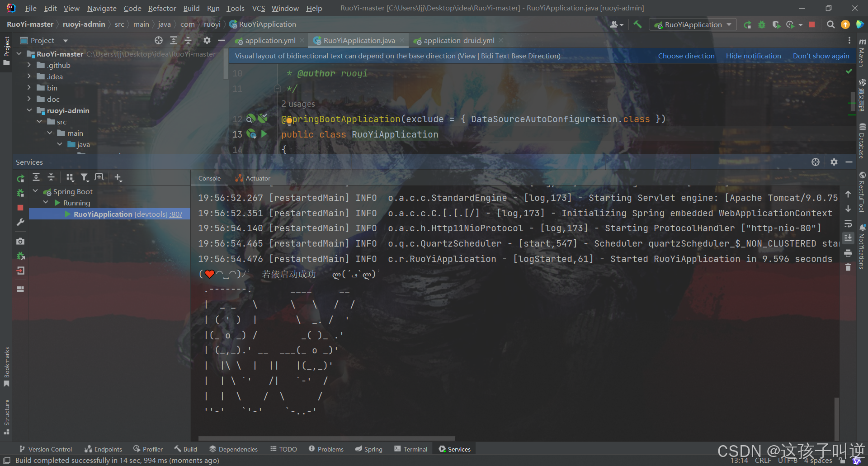Toggle soft-wrap in the console
Screen dimensions: 868x466
tap(848, 223)
